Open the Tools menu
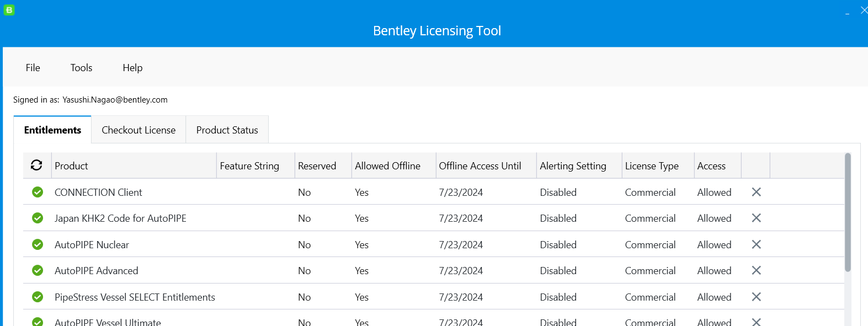 click(81, 68)
